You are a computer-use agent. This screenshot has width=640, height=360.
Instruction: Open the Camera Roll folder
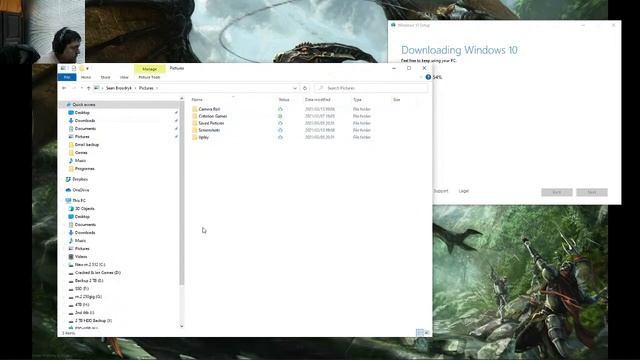coord(209,109)
